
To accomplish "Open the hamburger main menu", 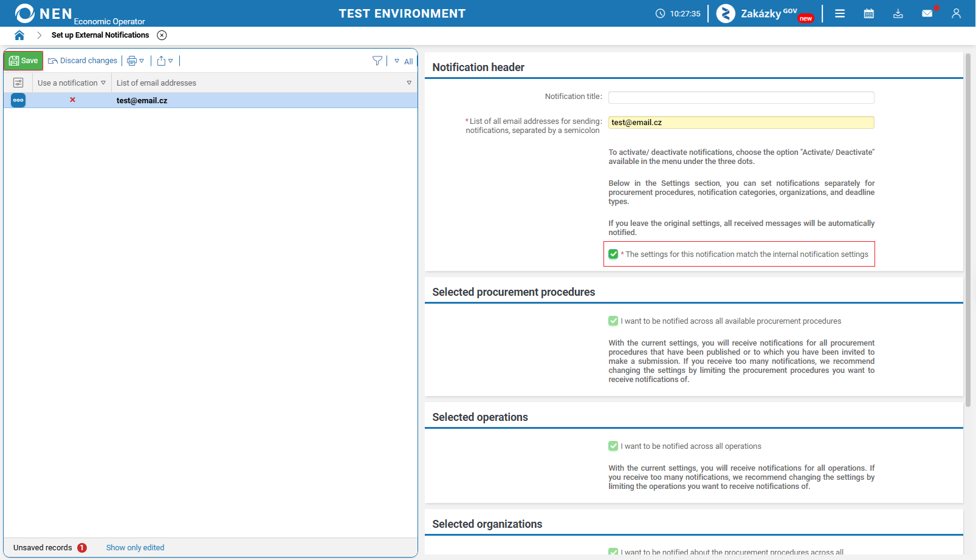I will pos(840,13).
